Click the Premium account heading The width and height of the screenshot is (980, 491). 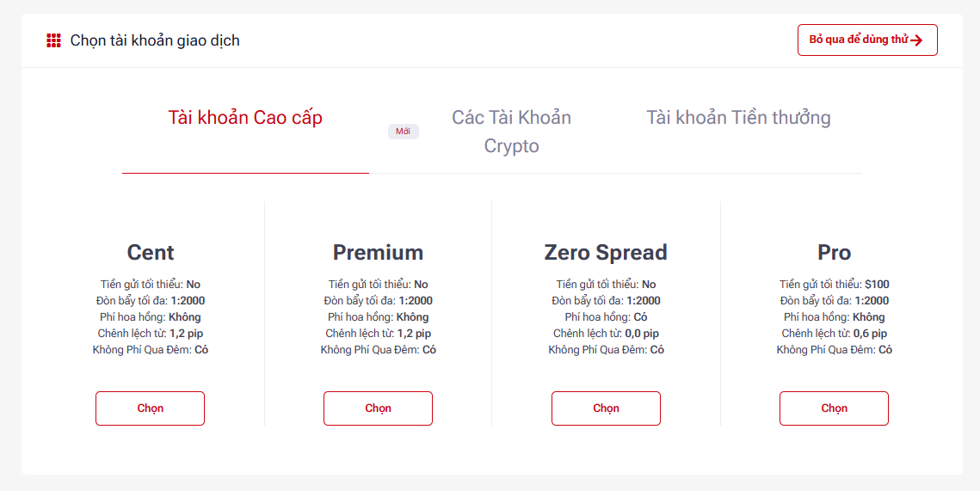378,253
